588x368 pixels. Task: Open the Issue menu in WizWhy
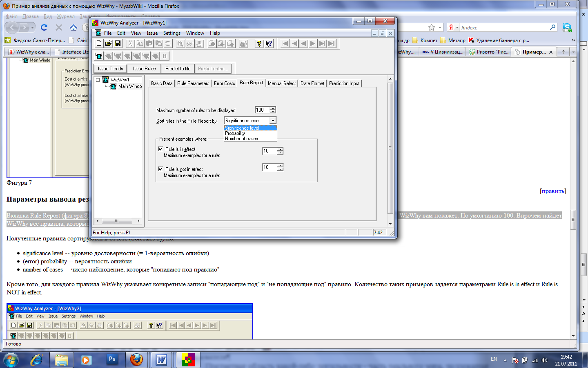(x=152, y=33)
